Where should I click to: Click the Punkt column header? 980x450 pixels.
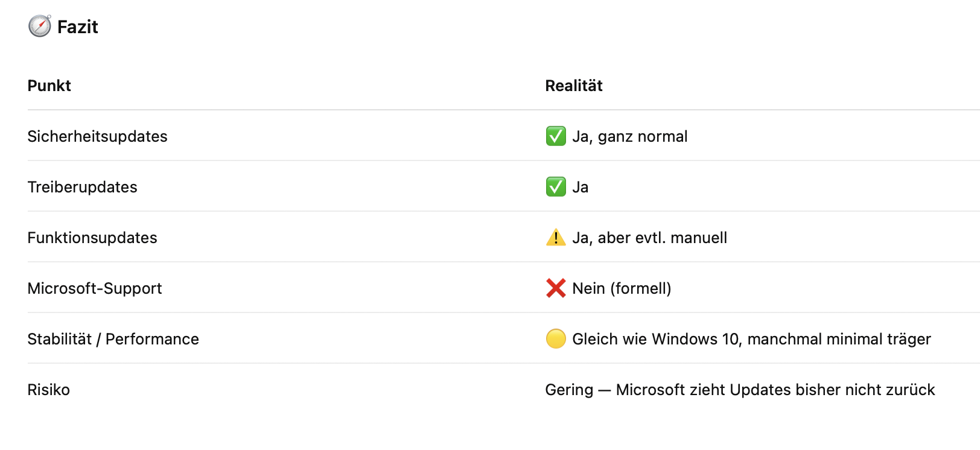(x=49, y=86)
